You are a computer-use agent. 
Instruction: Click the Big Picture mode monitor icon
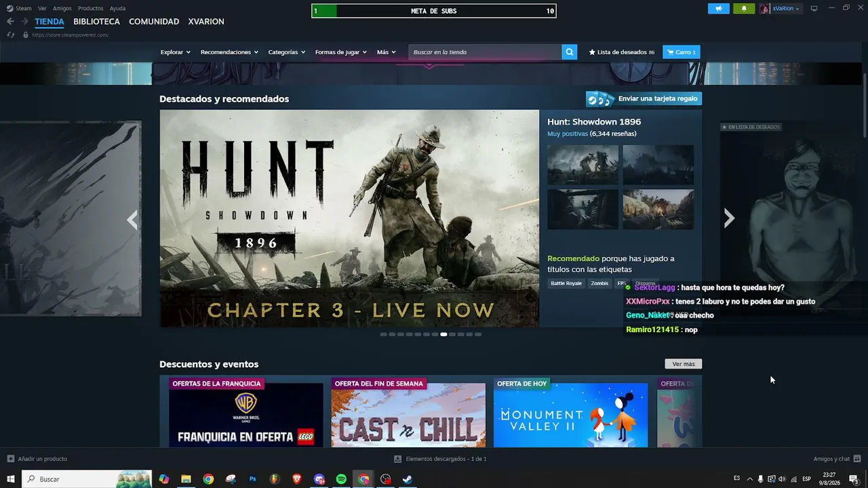814,9
